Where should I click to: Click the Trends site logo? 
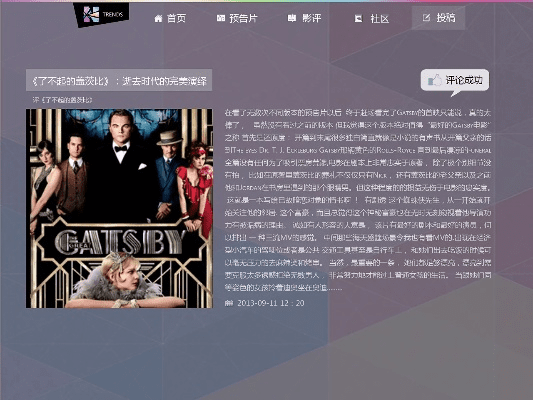pyautogui.click(x=101, y=15)
